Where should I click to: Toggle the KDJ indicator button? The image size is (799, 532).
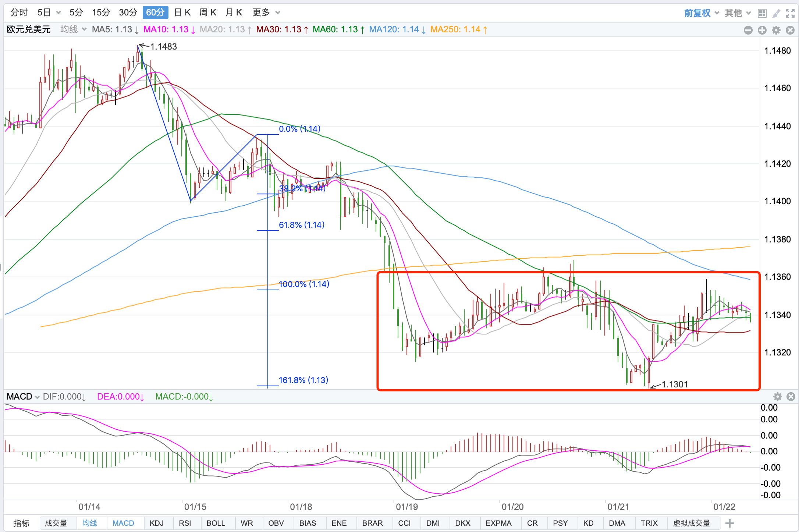tap(157, 523)
